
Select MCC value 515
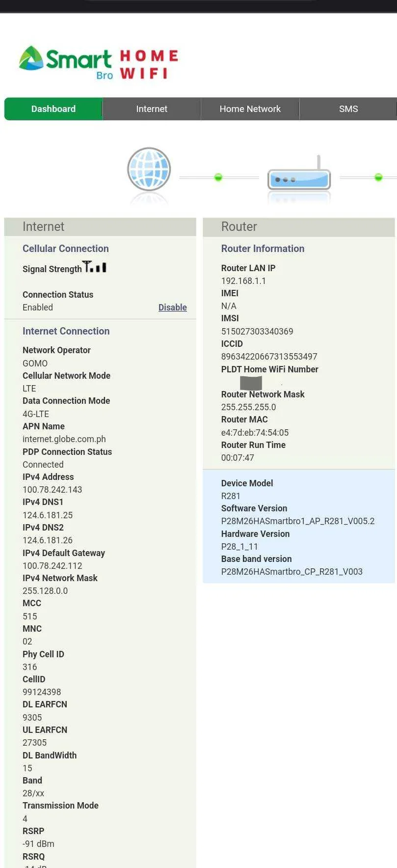tap(30, 616)
